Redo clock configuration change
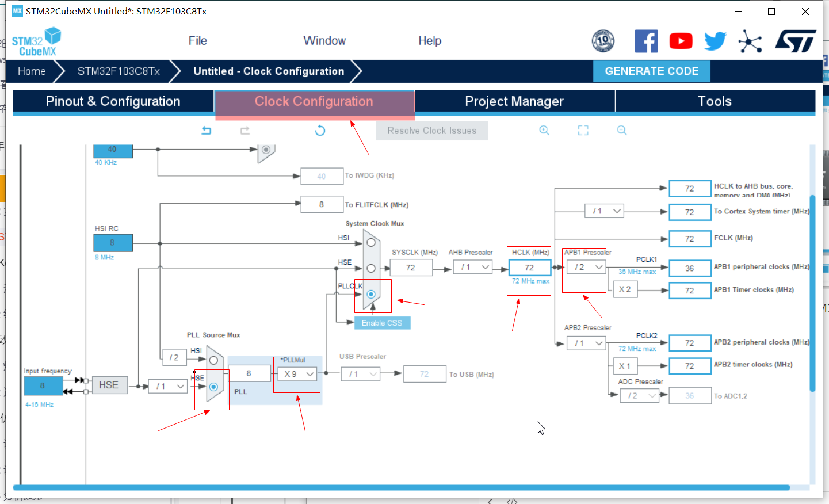 pyautogui.click(x=245, y=131)
